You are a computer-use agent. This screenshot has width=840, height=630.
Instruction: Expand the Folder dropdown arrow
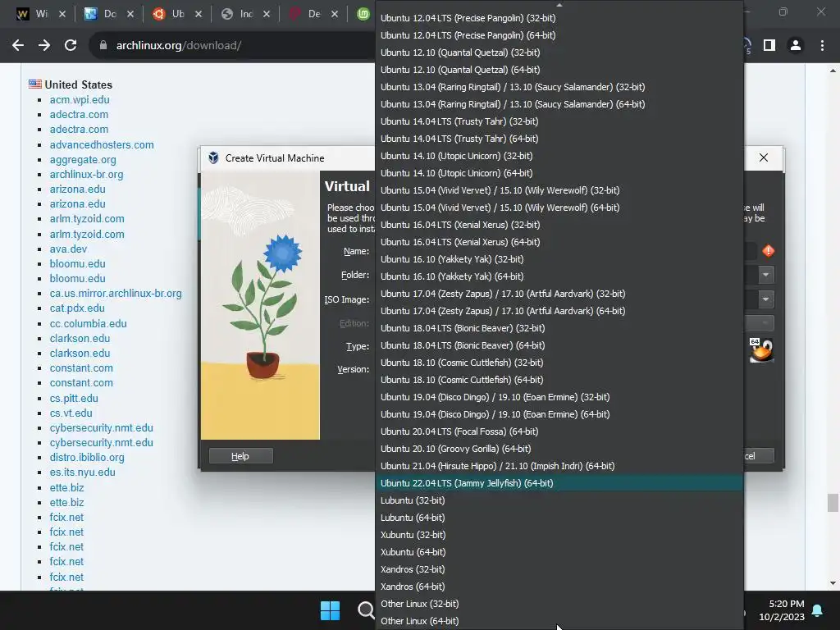pos(765,275)
